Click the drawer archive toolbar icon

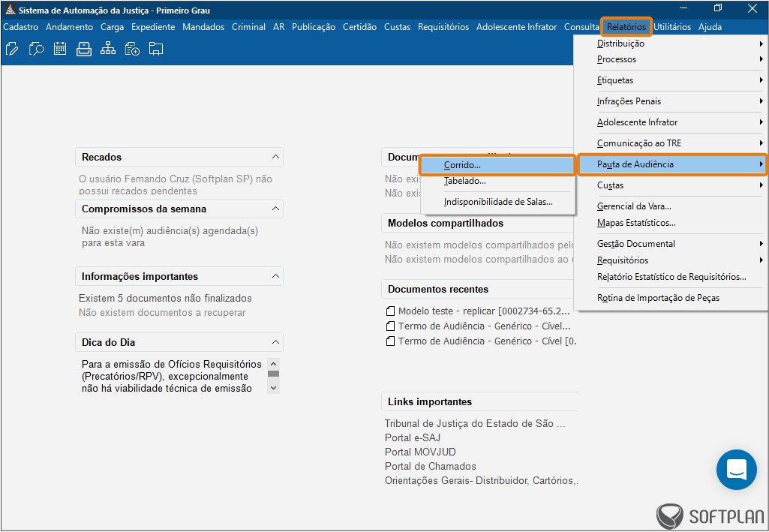[x=84, y=49]
